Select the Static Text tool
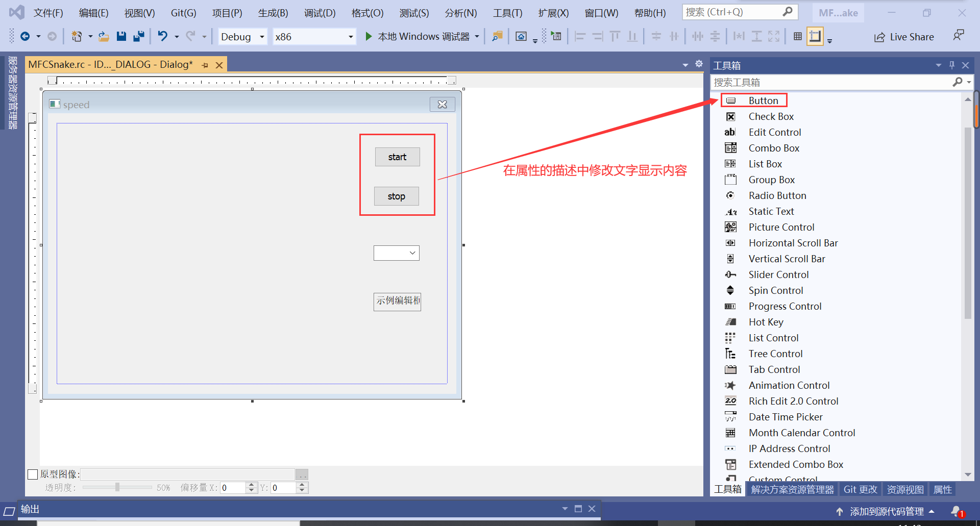Screen dimensions: 980x526 (771, 211)
